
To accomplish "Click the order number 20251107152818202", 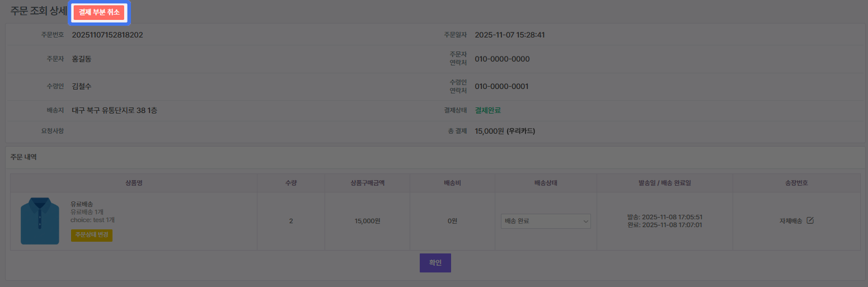I will click(x=107, y=35).
